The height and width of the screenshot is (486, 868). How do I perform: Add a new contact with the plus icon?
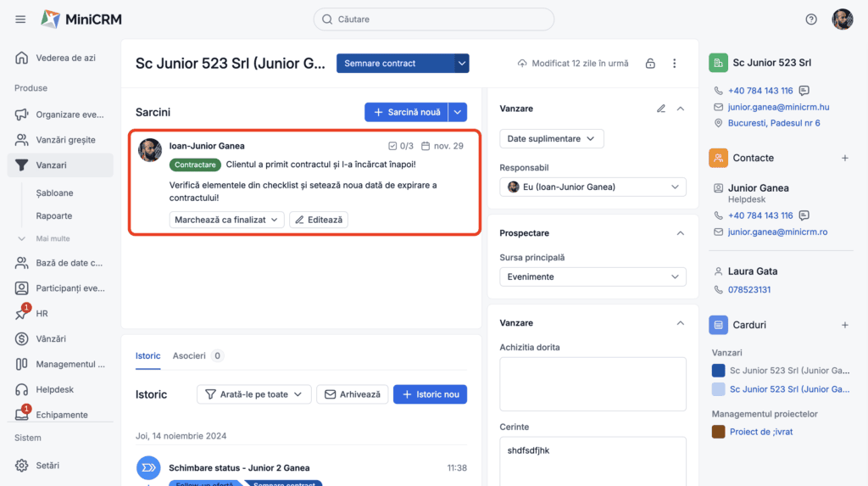click(x=845, y=158)
